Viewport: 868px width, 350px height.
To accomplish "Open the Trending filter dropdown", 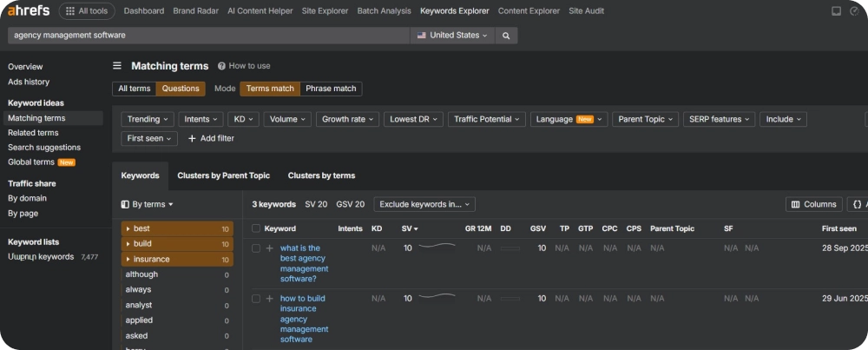I will pyautogui.click(x=148, y=119).
